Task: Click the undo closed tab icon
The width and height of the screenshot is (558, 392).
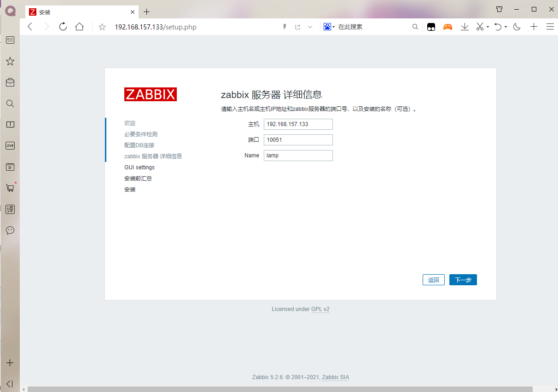Action: point(498,27)
